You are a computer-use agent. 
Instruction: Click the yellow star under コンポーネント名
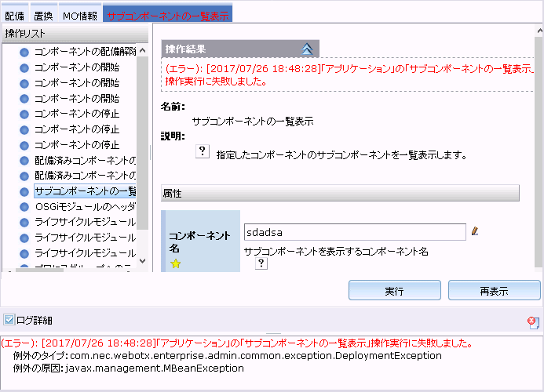[x=176, y=264]
